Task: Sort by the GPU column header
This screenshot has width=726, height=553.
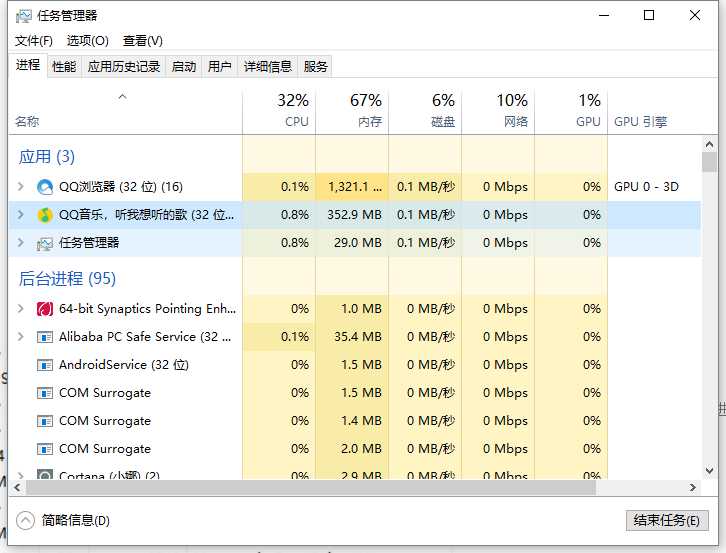Action: [x=571, y=111]
